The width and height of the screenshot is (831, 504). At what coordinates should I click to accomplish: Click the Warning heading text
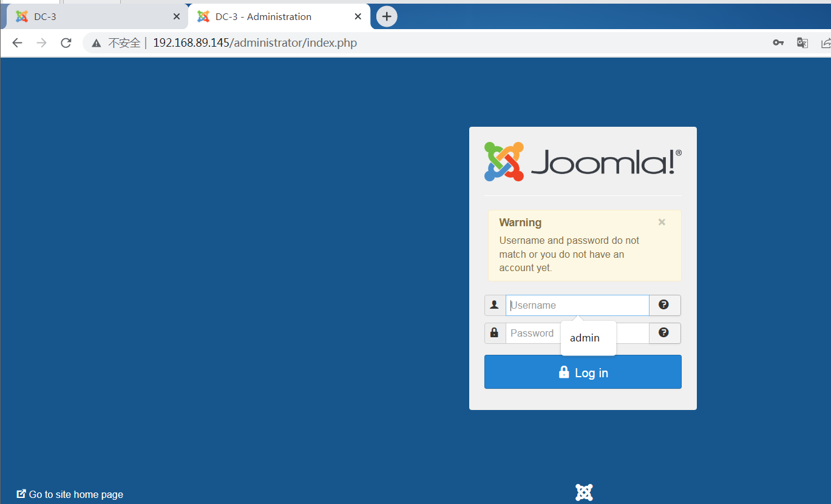click(520, 223)
